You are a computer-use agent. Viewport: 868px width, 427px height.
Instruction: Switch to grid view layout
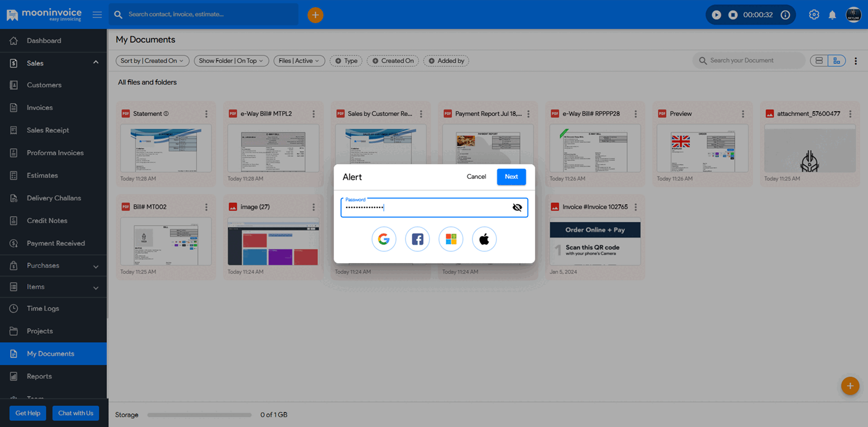coord(837,61)
